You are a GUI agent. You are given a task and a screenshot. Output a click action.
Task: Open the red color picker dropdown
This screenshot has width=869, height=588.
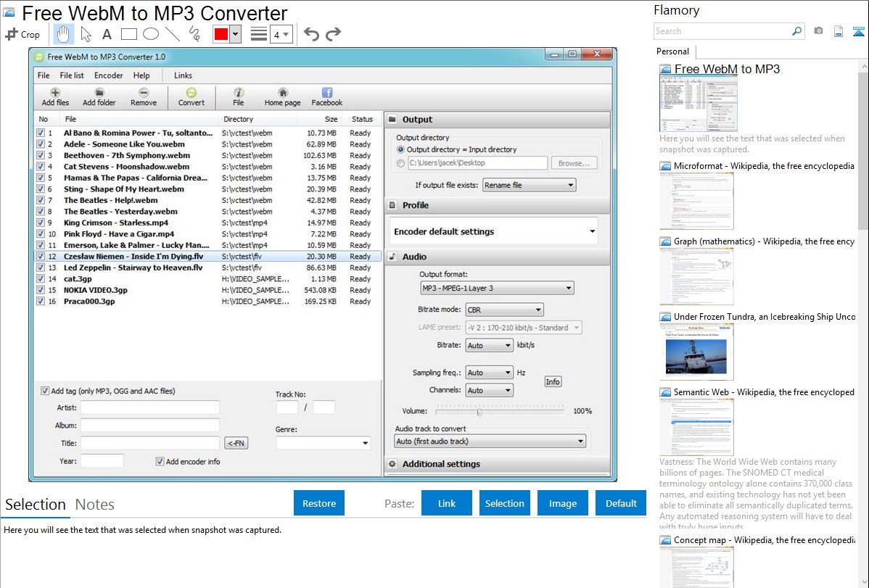click(x=235, y=34)
